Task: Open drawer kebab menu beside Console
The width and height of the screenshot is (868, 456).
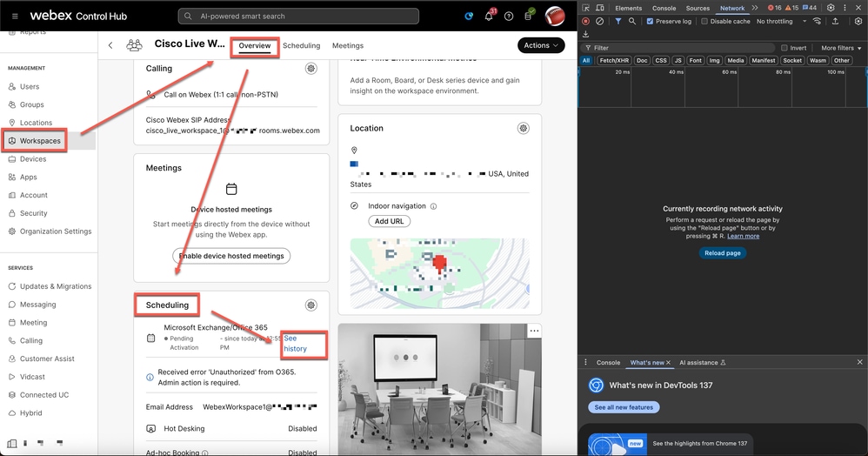Action: click(585, 362)
